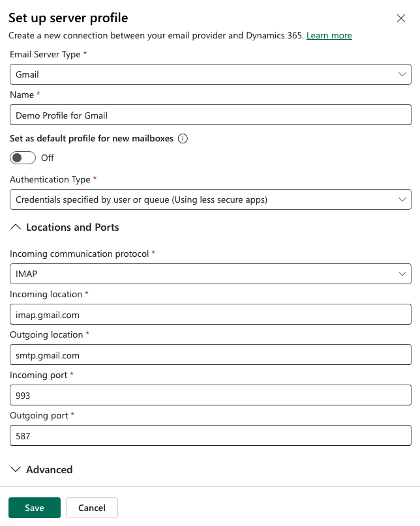Click the info icon next to default profile setting
Image resolution: width=420 pixels, height=526 pixels.
coord(183,138)
